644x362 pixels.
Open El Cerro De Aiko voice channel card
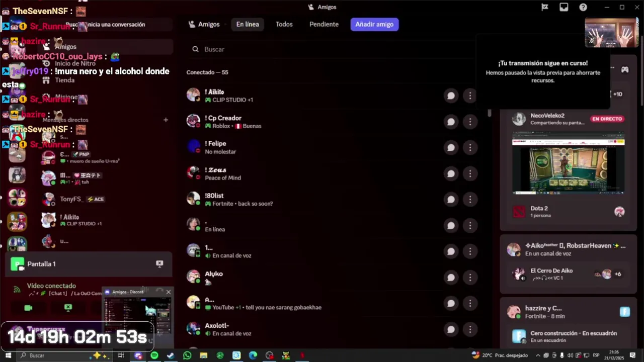(x=569, y=274)
